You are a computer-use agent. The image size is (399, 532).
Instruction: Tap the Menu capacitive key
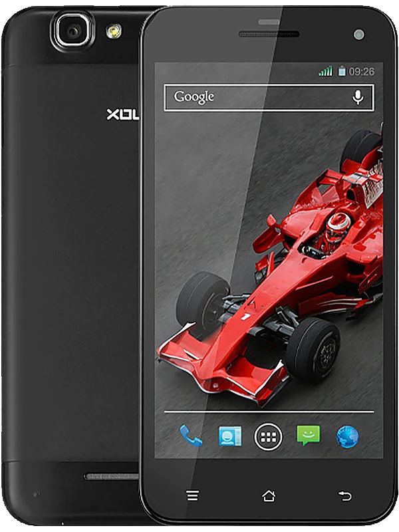click(192, 495)
